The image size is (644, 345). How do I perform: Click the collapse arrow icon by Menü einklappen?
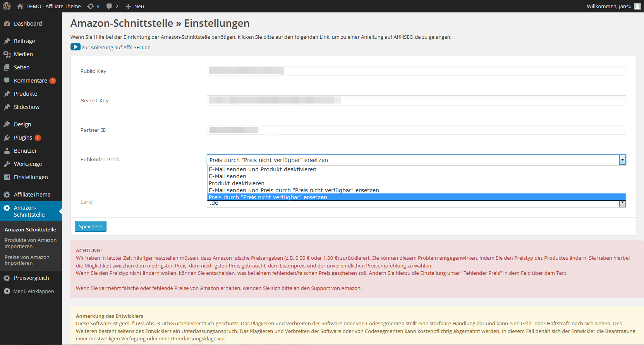pyautogui.click(x=7, y=291)
